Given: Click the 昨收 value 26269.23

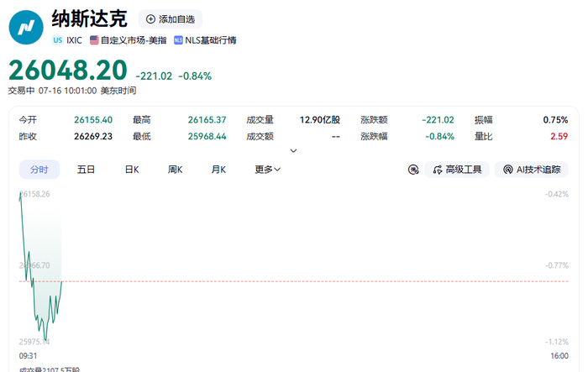Looking at the screenshot, I should 93,137.
